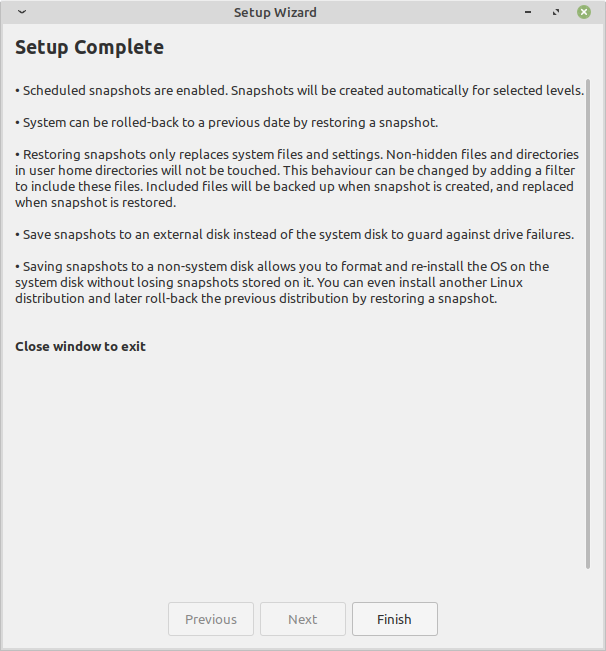Select the 'System can be rolled-back' bullet
606x651 pixels.
coord(227,122)
